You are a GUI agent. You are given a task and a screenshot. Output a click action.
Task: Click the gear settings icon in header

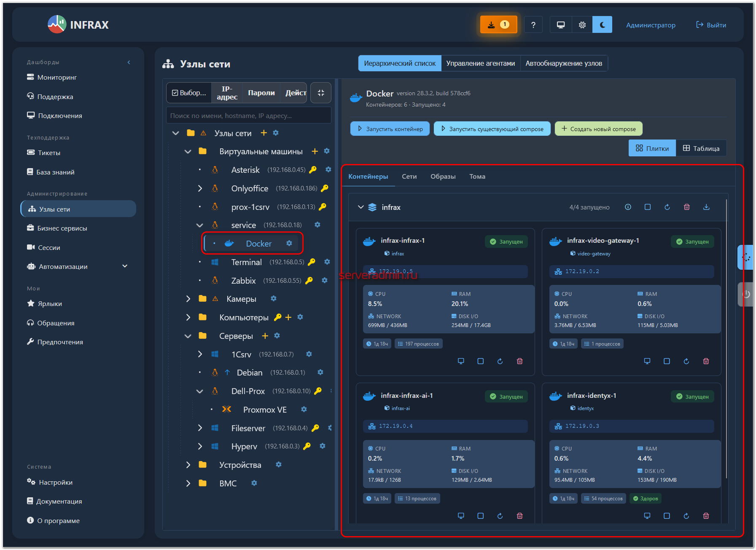(x=582, y=25)
